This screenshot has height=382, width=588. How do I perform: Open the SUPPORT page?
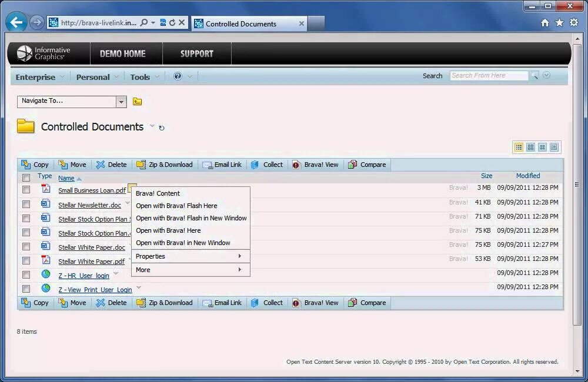(197, 53)
